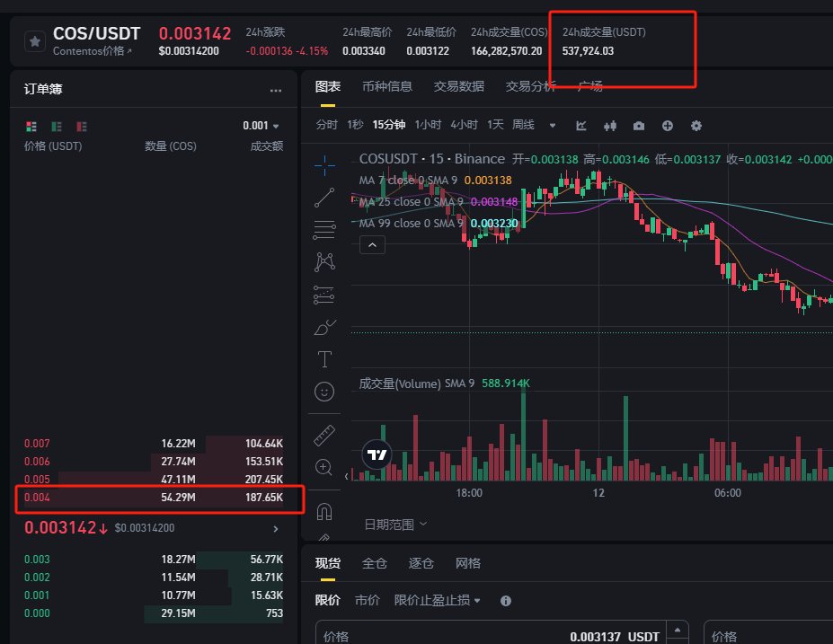Open the technical indicators chart icon
The height and width of the screenshot is (644, 833).
pyautogui.click(x=581, y=126)
